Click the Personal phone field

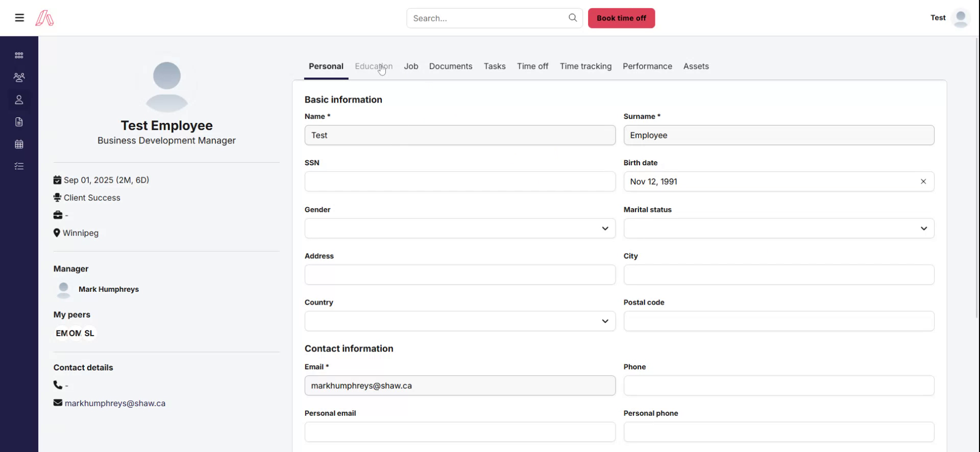coord(779,432)
